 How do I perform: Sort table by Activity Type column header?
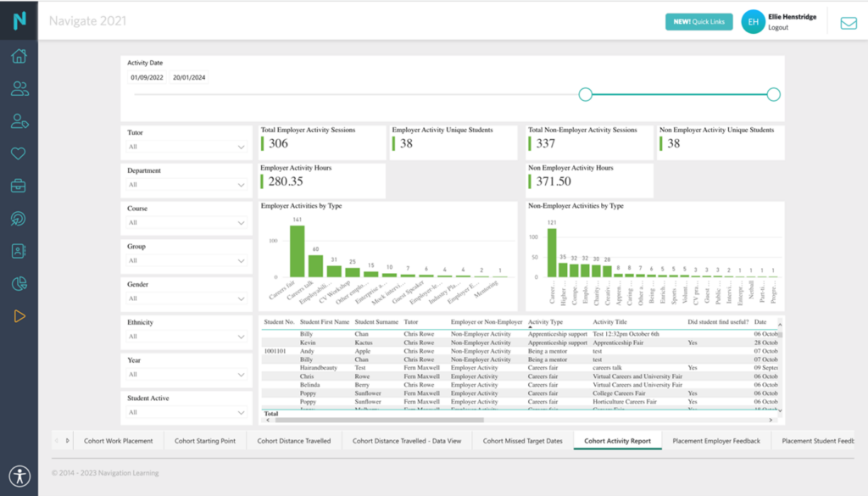click(545, 321)
